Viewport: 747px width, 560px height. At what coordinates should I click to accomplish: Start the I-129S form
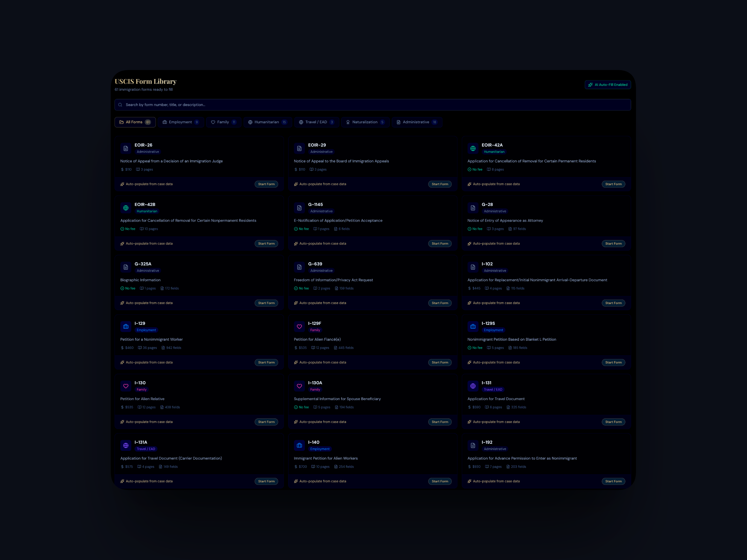pyautogui.click(x=614, y=362)
